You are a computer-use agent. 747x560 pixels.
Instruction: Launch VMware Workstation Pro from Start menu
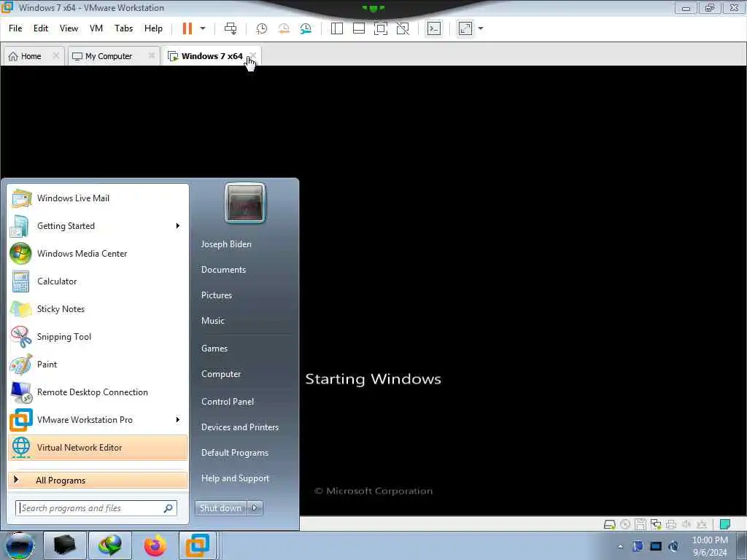click(x=98, y=420)
